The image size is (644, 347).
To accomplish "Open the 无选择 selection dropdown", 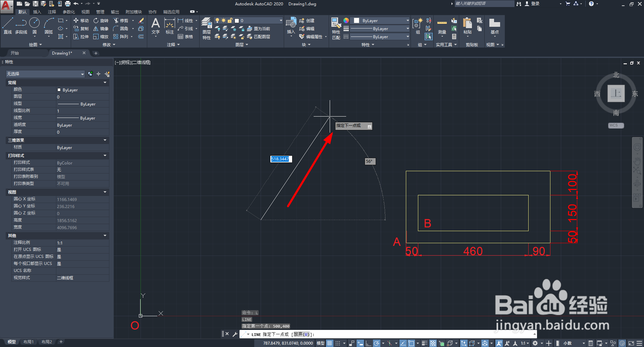I will tap(45, 74).
